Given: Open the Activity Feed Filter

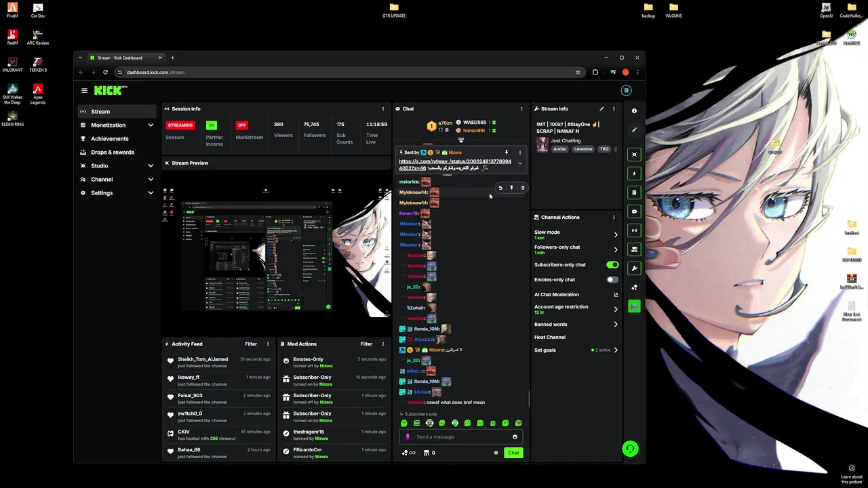Looking at the screenshot, I should coord(251,344).
